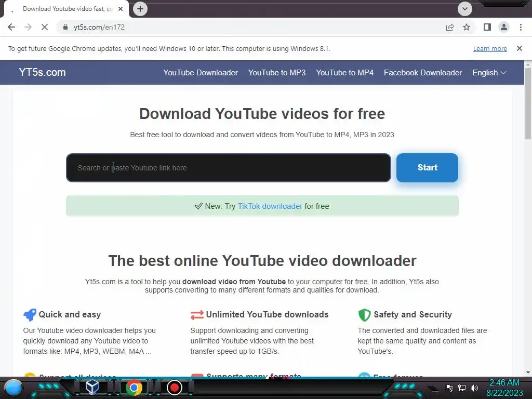Open the YouTube to MP4 menu item
The height and width of the screenshot is (399, 532).
[345, 73]
